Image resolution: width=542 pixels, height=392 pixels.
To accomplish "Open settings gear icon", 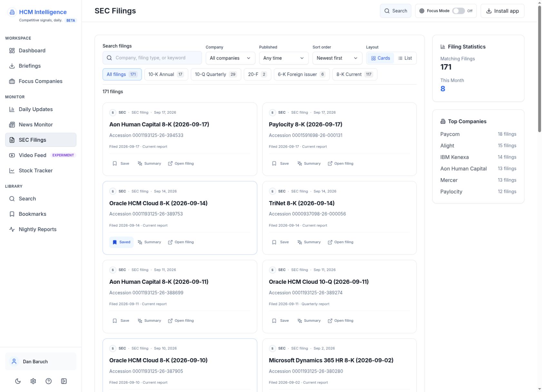I will (x=33, y=381).
